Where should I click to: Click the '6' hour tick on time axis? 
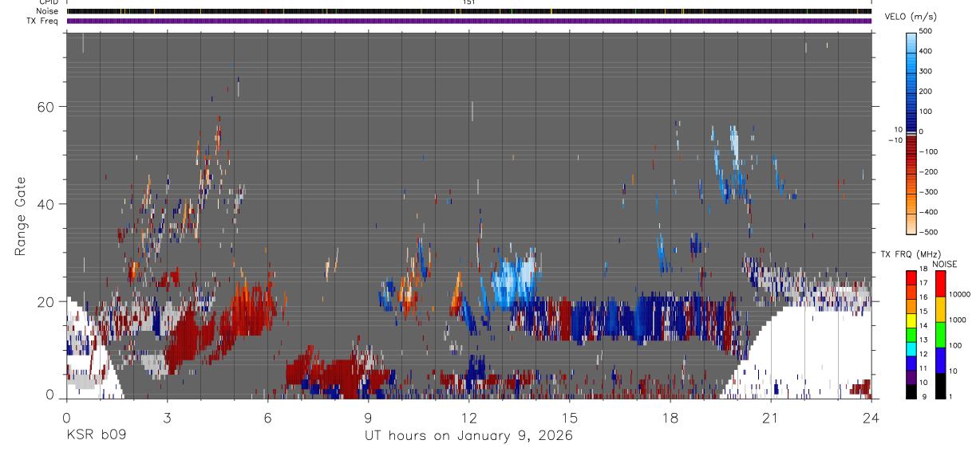click(267, 417)
